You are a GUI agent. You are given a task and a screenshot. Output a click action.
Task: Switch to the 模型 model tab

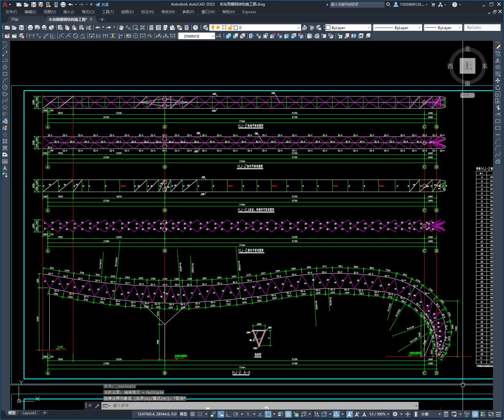[12, 413]
